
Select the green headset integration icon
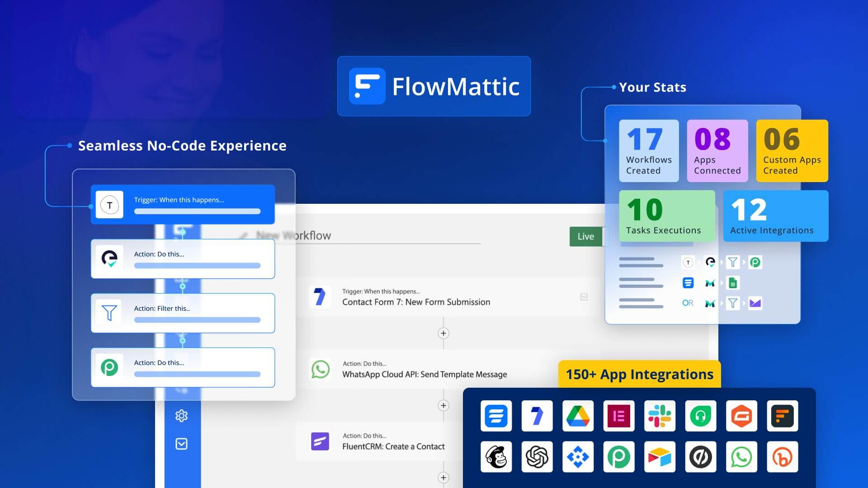pos(701,416)
